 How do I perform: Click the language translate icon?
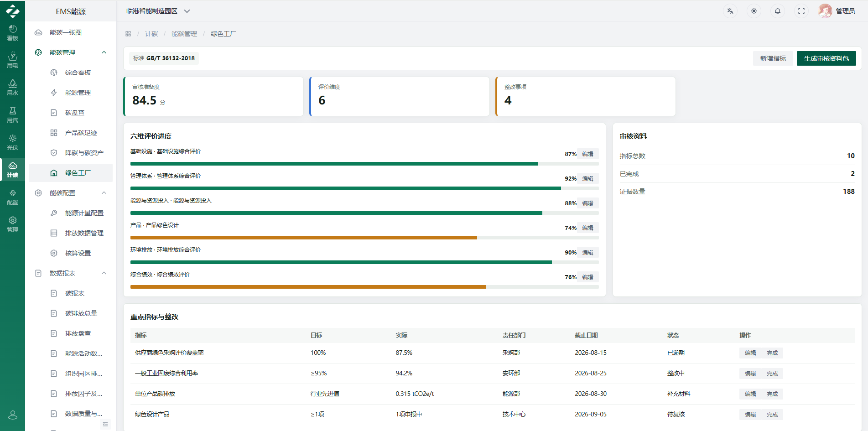point(730,11)
